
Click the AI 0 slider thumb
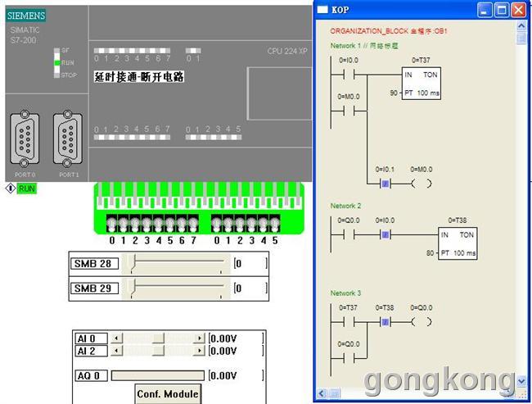(x=158, y=338)
